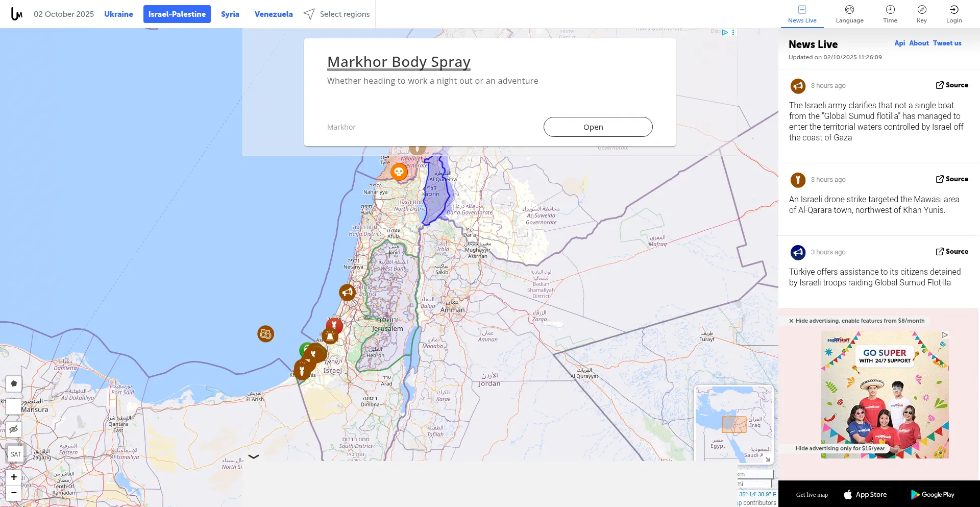Switch to the Ukraine region tab

click(x=118, y=14)
